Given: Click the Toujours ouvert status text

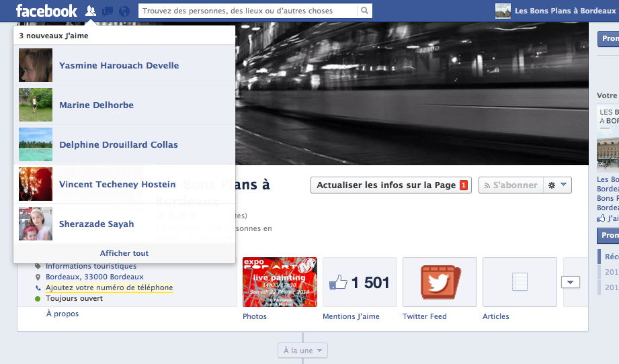Looking at the screenshot, I should [74, 298].
